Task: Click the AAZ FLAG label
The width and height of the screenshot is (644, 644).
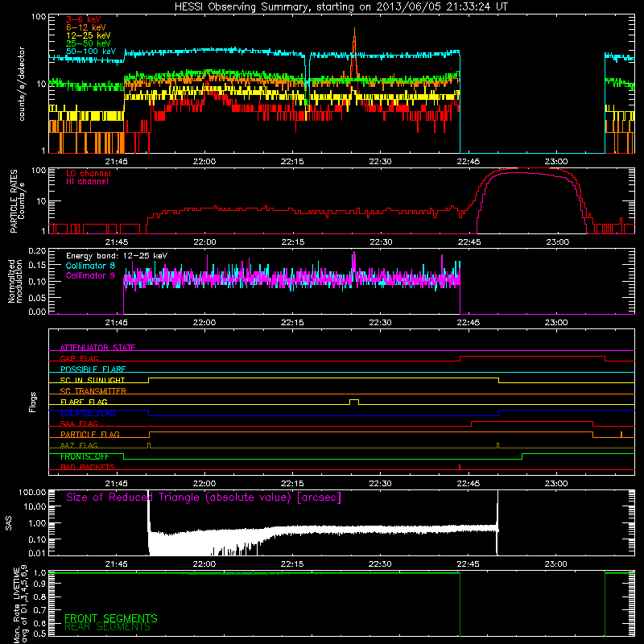Action: pos(79,445)
